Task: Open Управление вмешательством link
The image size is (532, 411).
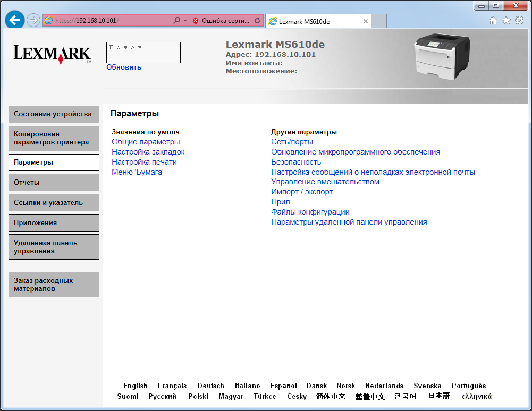Action: (325, 182)
